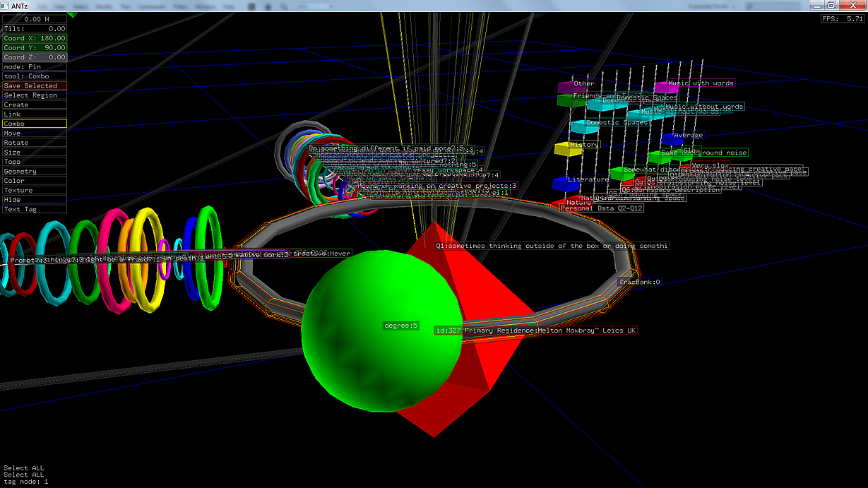Click the ANTz application icon in title bar
Image resolution: width=868 pixels, height=488 pixels.
point(6,6)
